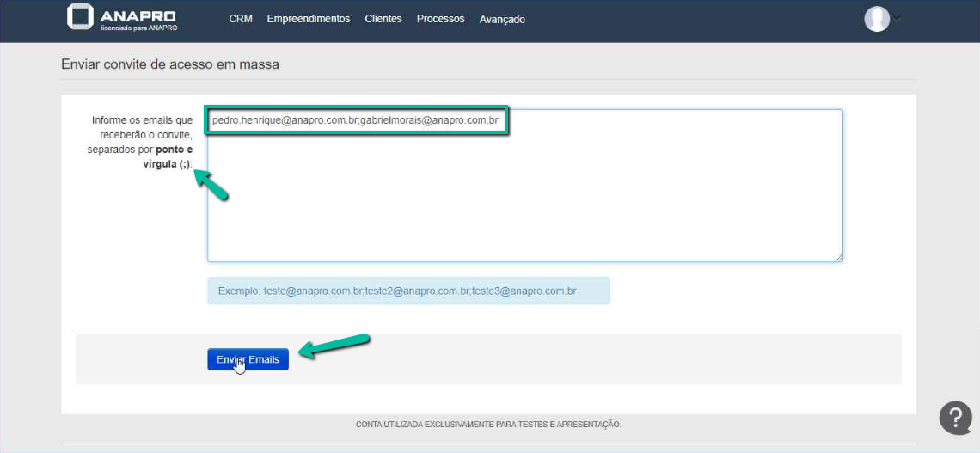980x453 pixels.
Task: Open the CRM menu
Action: point(241,19)
